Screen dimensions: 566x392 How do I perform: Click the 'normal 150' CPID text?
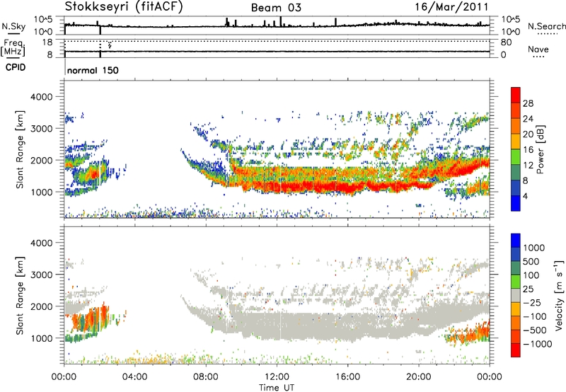pyautogui.click(x=93, y=70)
